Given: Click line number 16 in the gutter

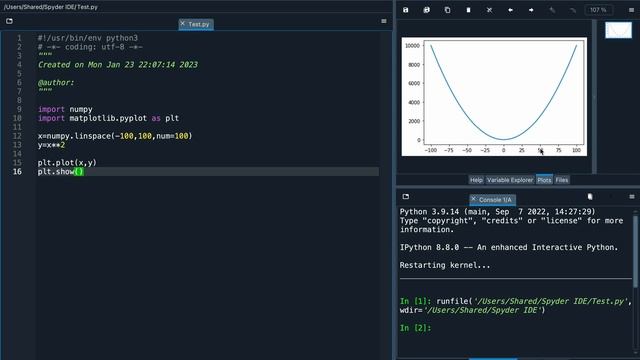Looking at the screenshot, I should [17, 171].
